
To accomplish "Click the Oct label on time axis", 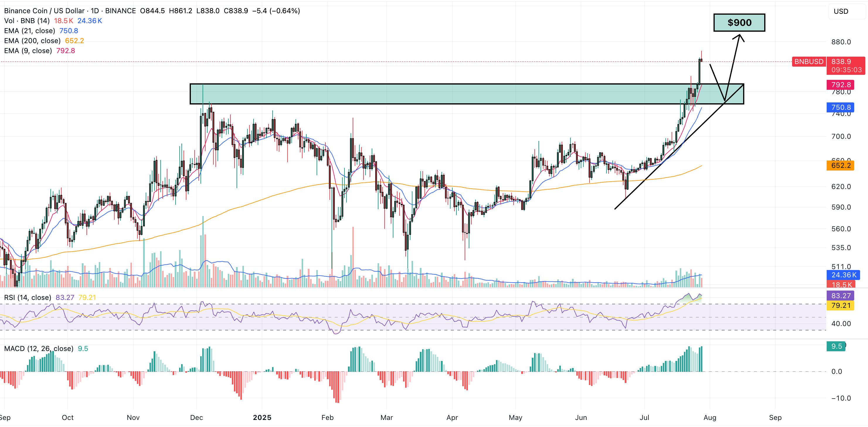I will pyautogui.click(x=68, y=418).
